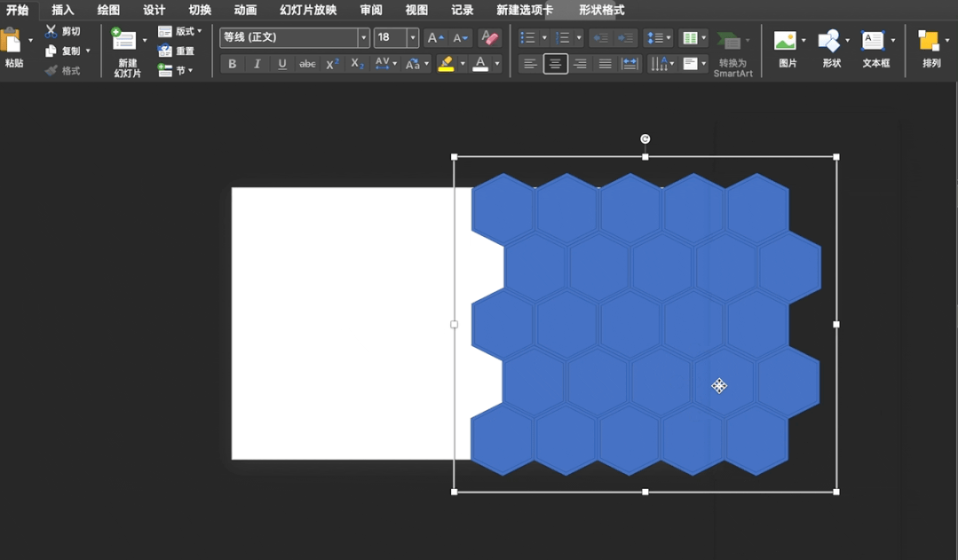958x560 pixels.
Task: Open the new slide layout dropdown arrow
Action: [x=145, y=40]
